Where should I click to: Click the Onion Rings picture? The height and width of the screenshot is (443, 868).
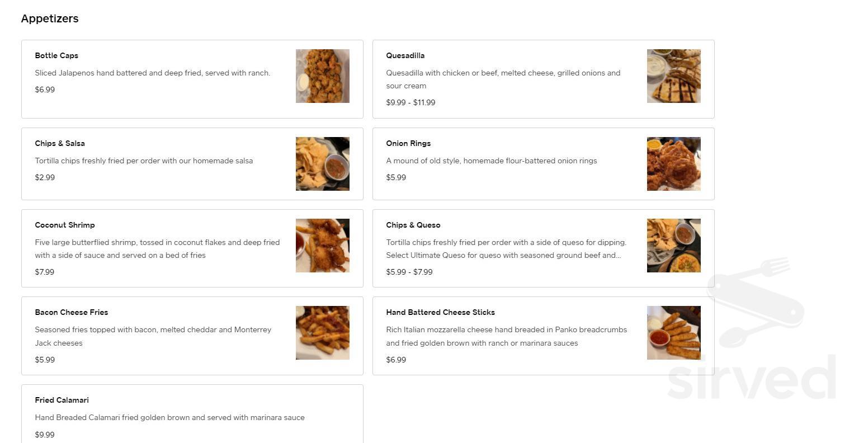click(x=674, y=164)
